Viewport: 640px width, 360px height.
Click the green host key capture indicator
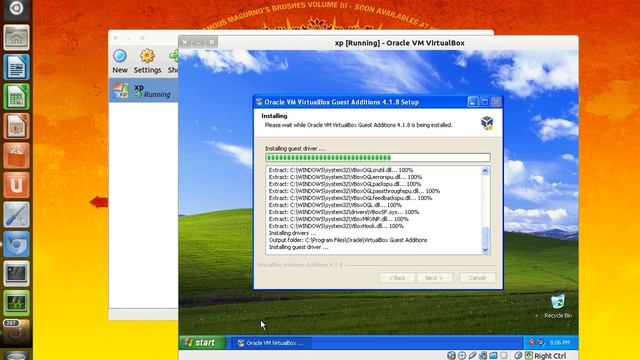point(529,356)
